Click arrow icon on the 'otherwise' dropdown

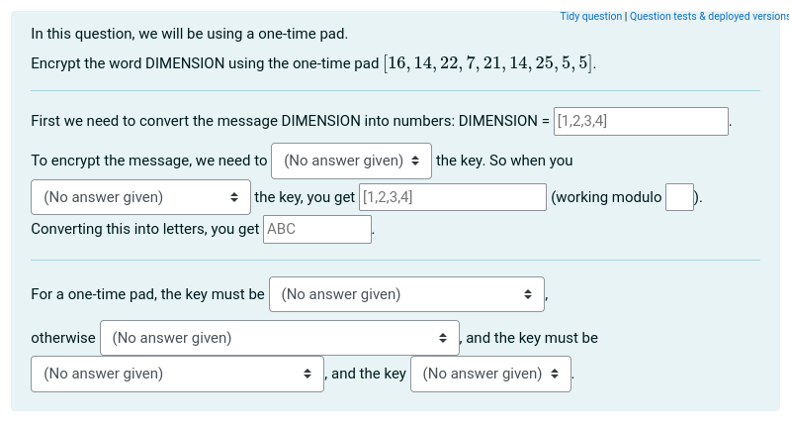pyautogui.click(x=443, y=338)
